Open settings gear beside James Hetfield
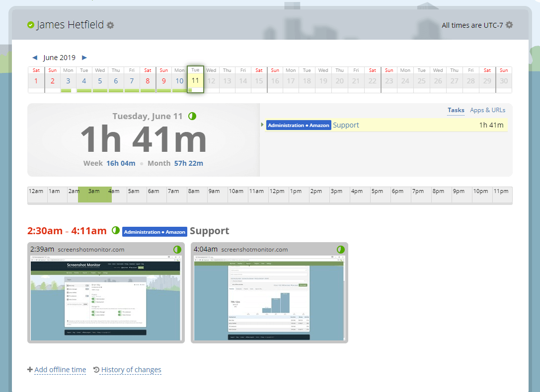The image size is (540, 392). click(x=110, y=24)
